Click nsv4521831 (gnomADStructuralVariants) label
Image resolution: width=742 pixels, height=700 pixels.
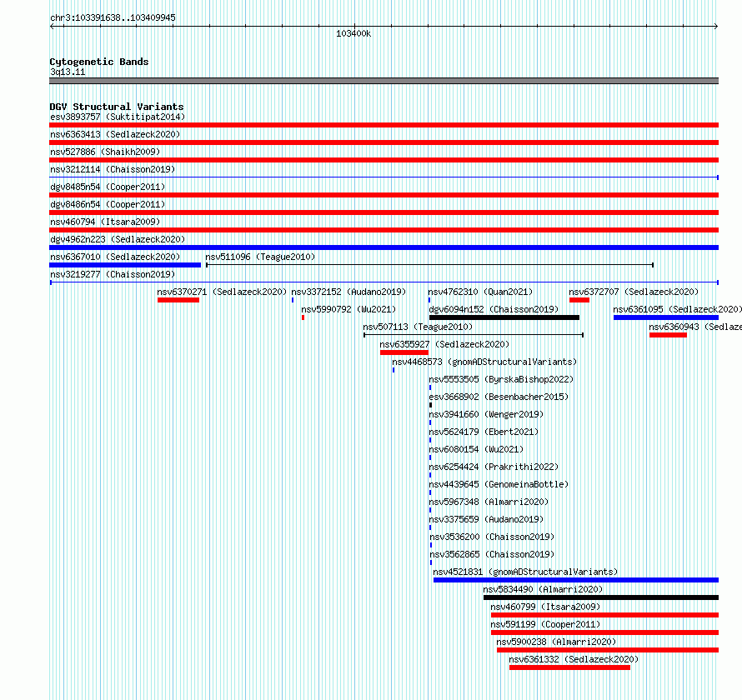coord(525,572)
